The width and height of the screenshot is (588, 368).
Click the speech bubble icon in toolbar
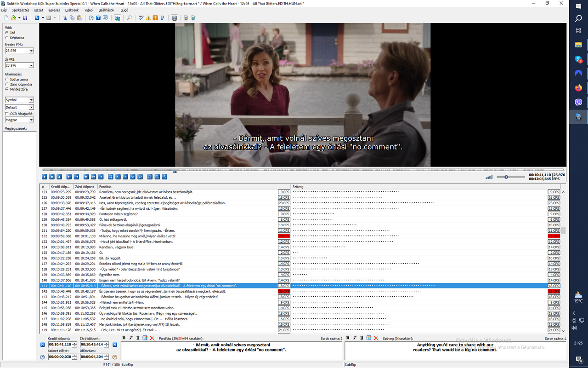(x=106, y=18)
